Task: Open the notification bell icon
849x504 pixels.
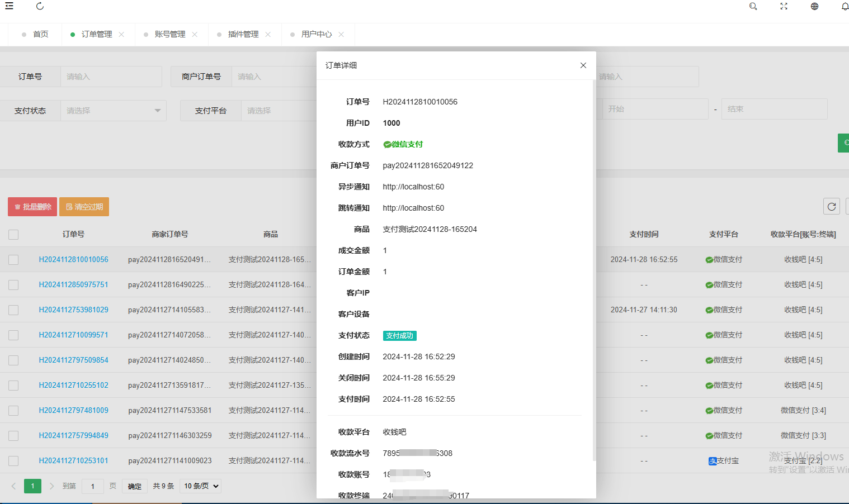Action: [x=845, y=7]
